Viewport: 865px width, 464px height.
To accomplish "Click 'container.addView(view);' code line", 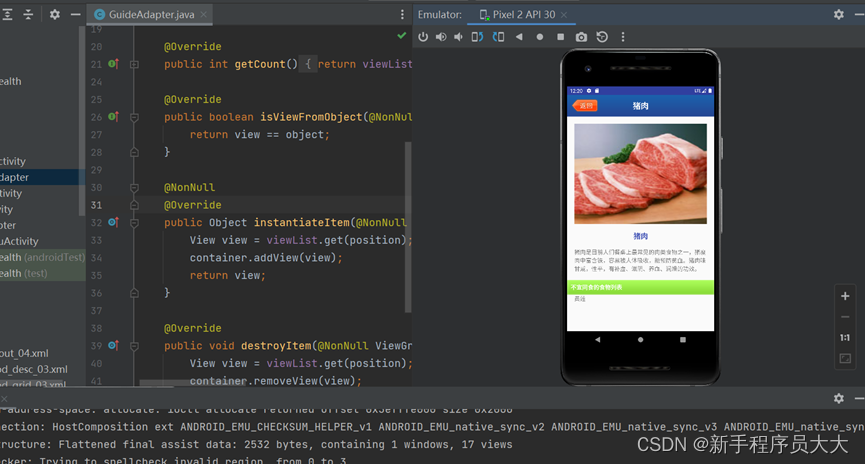I will [x=266, y=258].
